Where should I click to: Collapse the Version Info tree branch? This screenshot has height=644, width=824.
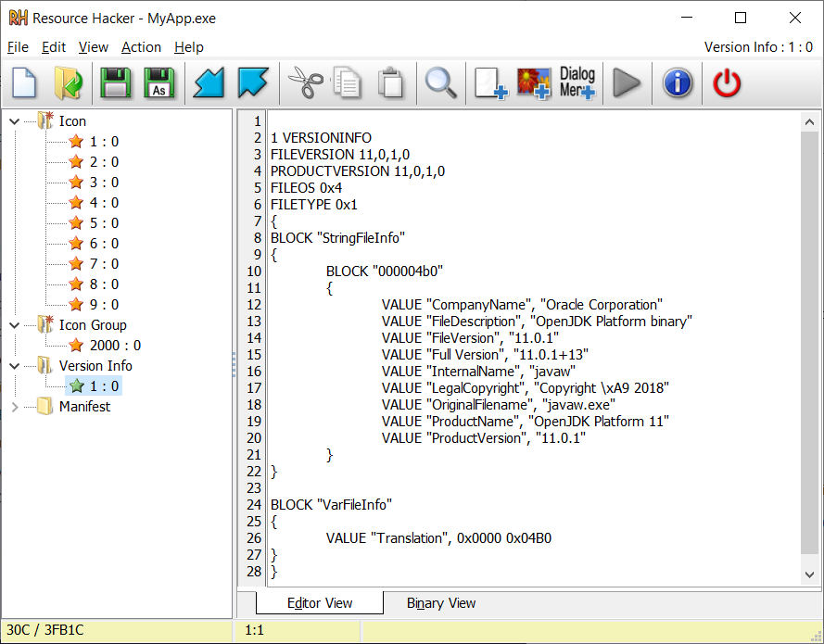[15, 366]
